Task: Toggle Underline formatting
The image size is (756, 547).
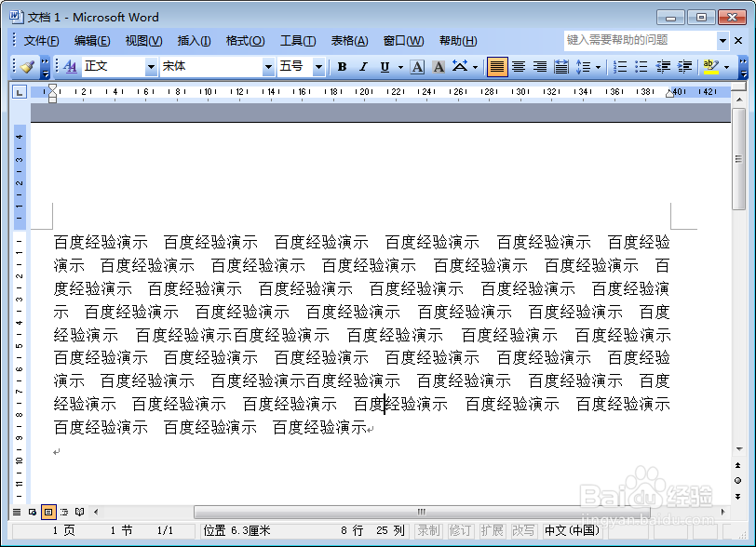Action: (x=385, y=66)
